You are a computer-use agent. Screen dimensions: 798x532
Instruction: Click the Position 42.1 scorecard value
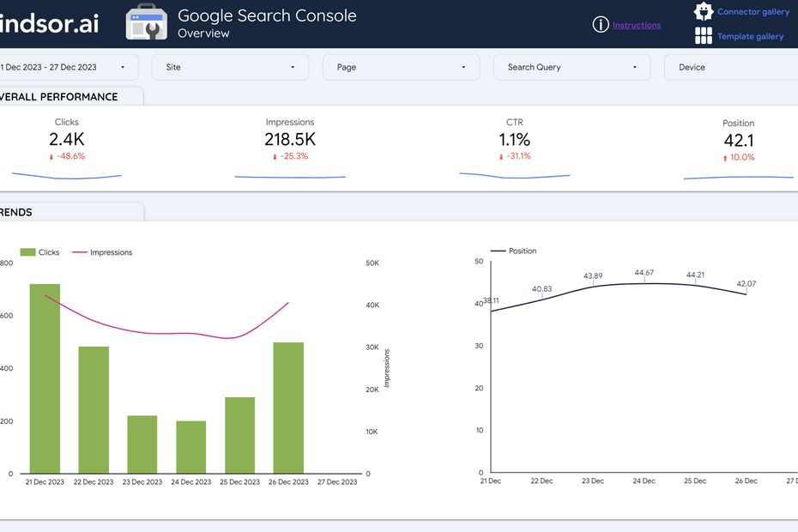coord(739,140)
